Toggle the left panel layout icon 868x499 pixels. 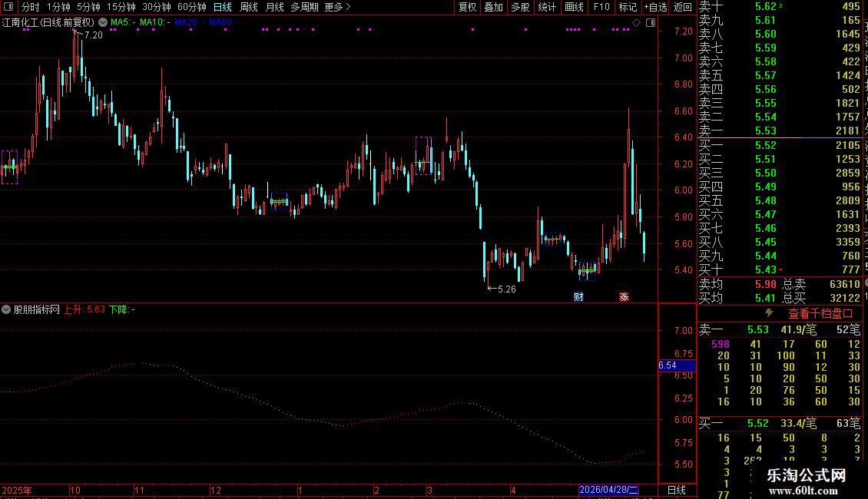click(x=8, y=7)
